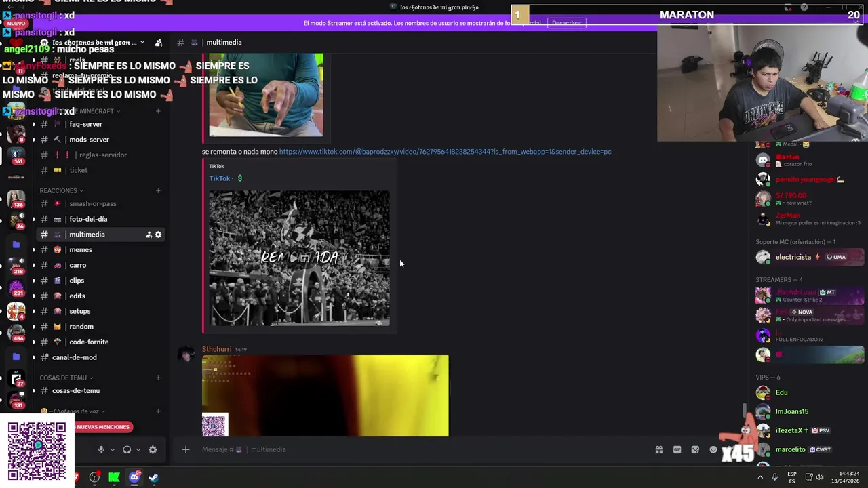Collapse the Chotanos de voz category
868x488 pixels.
[73, 411]
